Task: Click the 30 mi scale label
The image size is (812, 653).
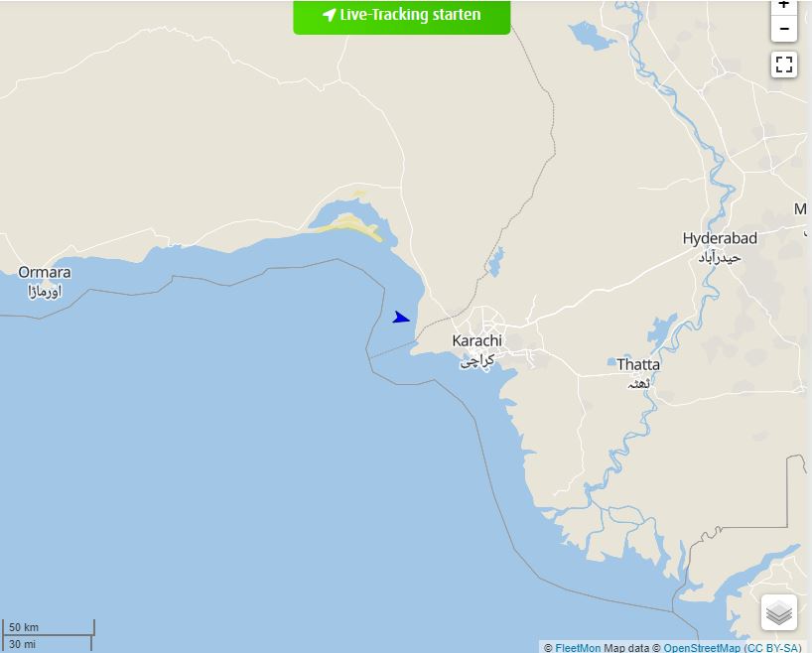Action: pos(22,644)
